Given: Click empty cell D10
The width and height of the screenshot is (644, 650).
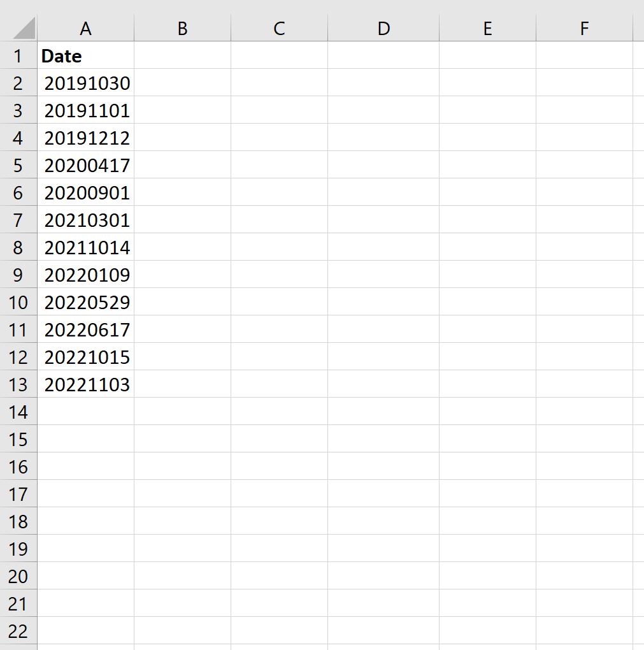Looking at the screenshot, I should [x=383, y=302].
